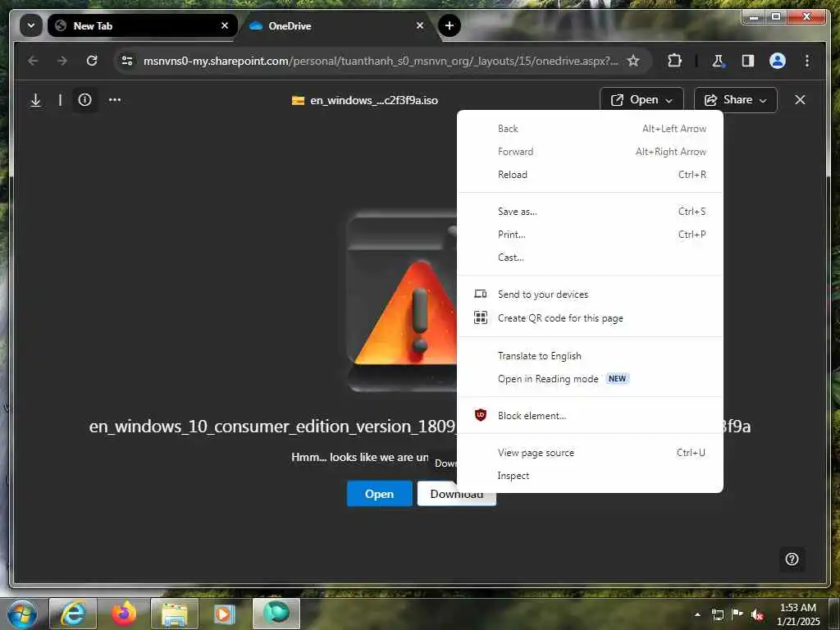Open site information icon in address bar
The image size is (840, 630).
click(127, 61)
